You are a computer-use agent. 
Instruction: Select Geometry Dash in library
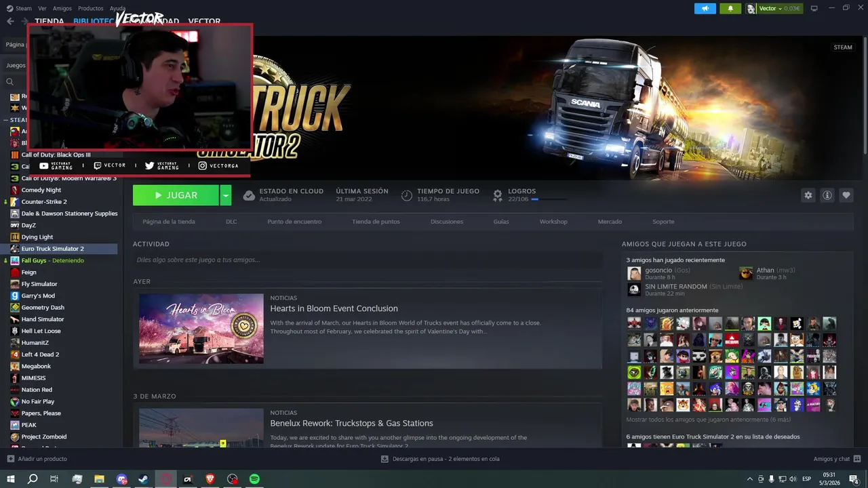[x=43, y=307]
